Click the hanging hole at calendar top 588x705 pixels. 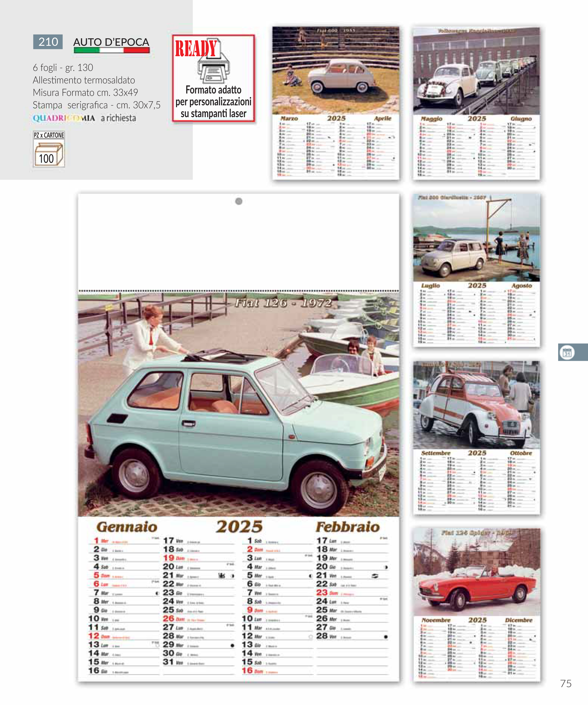(x=239, y=201)
